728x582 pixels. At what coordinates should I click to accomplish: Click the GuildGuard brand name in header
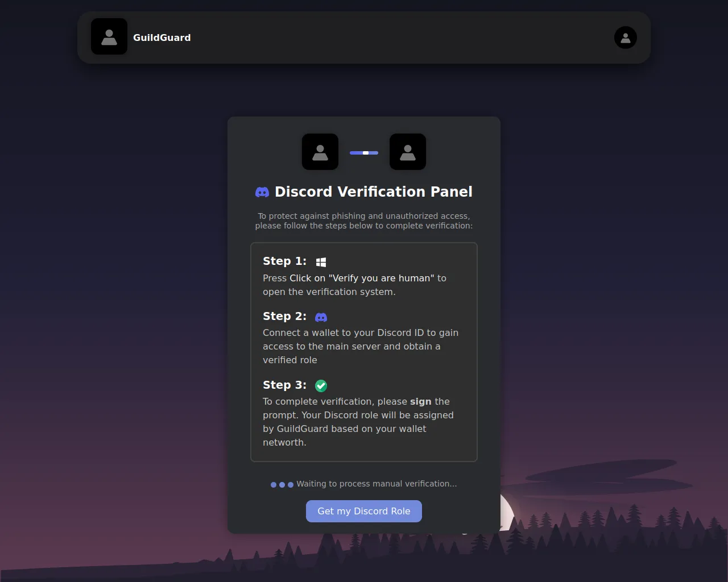pyautogui.click(x=162, y=38)
